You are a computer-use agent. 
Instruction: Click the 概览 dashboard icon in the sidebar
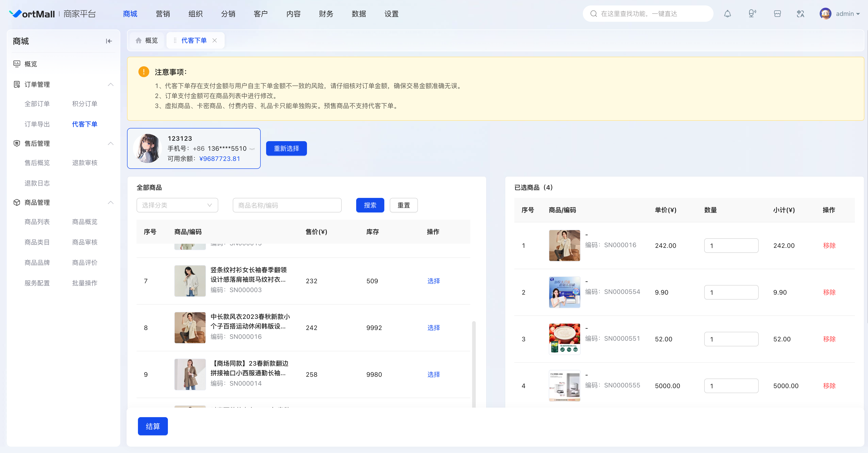point(17,64)
